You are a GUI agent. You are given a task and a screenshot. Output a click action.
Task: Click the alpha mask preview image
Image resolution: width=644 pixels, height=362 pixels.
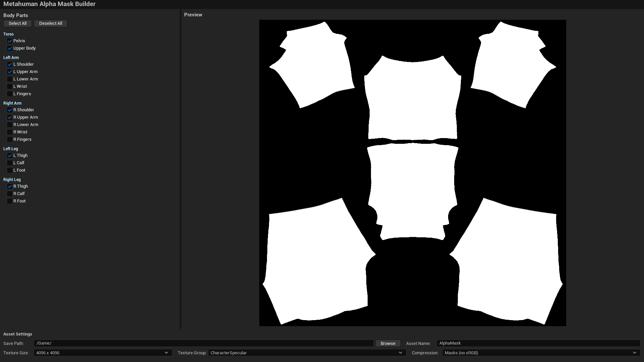[x=413, y=173]
